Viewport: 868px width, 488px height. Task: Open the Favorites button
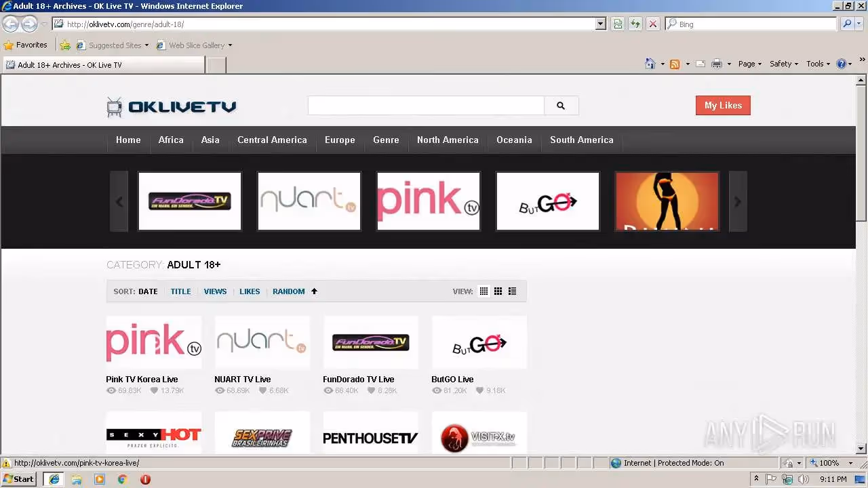(26, 45)
